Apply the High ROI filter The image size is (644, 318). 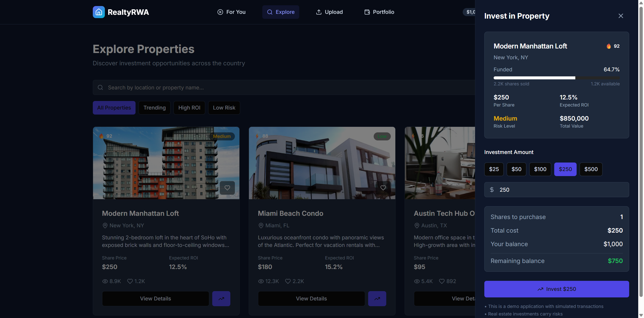pos(189,108)
